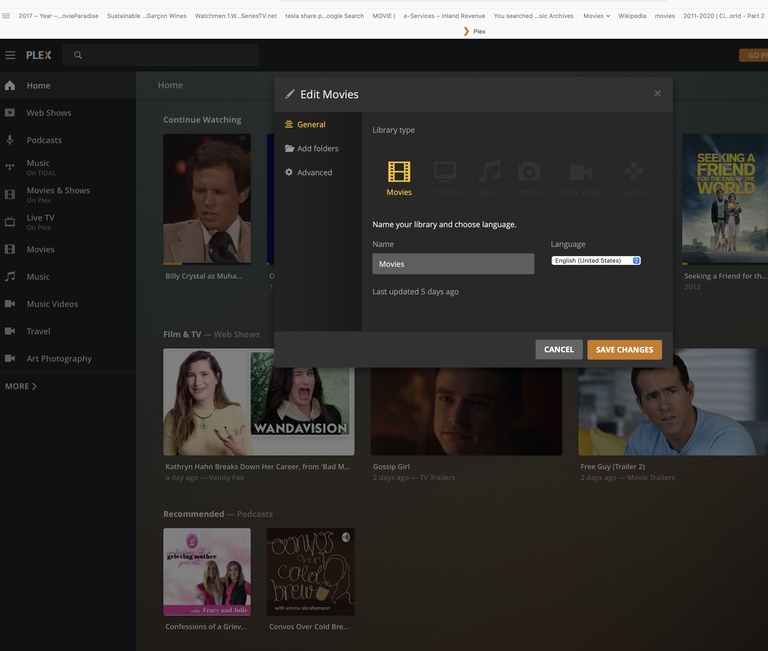Image resolution: width=768 pixels, height=651 pixels.
Task: Switch to the General tab
Action: 305,124
